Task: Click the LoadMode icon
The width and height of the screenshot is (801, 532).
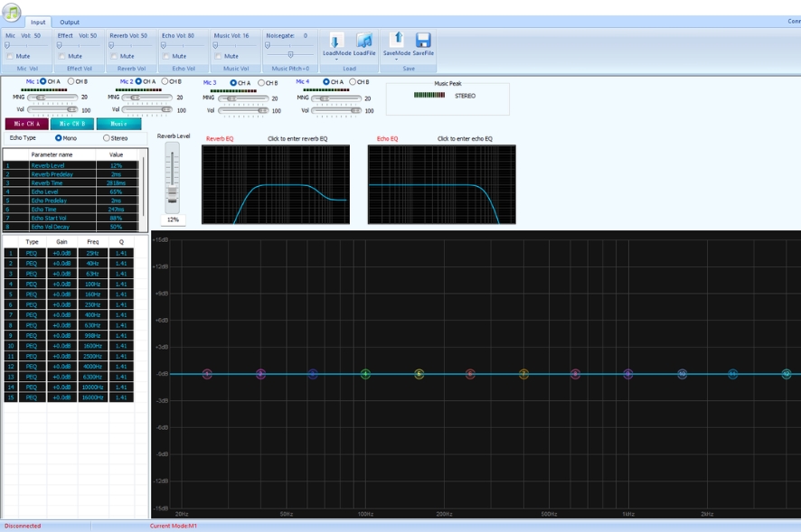Action: (x=336, y=41)
